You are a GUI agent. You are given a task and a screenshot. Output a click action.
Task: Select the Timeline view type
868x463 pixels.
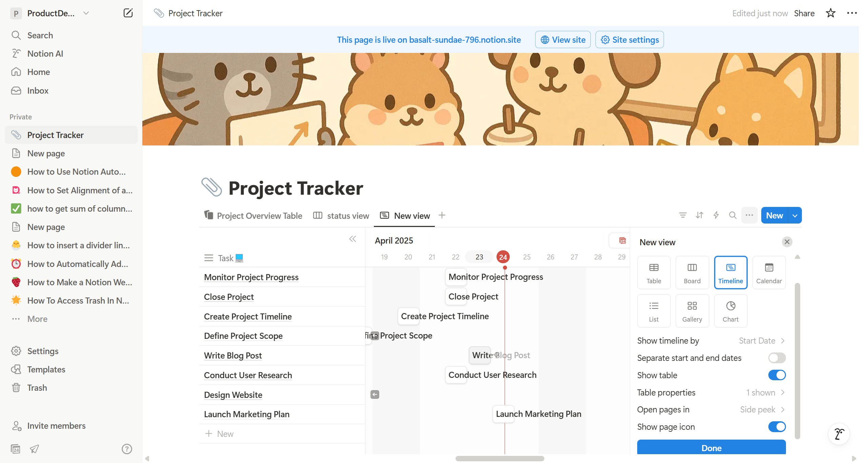coord(730,273)
